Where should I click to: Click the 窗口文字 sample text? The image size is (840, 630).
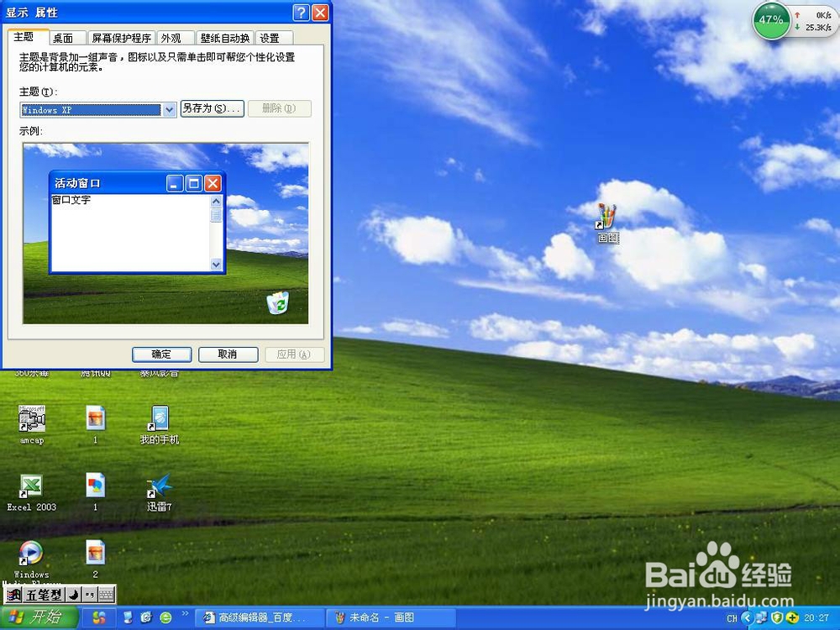(71, 200)
